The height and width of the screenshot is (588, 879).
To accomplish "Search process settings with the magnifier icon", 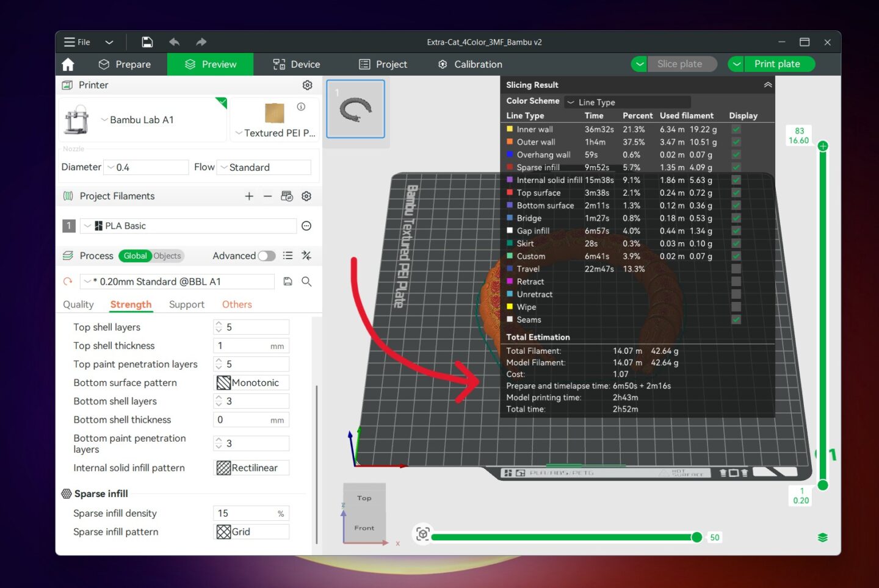I will [306, 281].
